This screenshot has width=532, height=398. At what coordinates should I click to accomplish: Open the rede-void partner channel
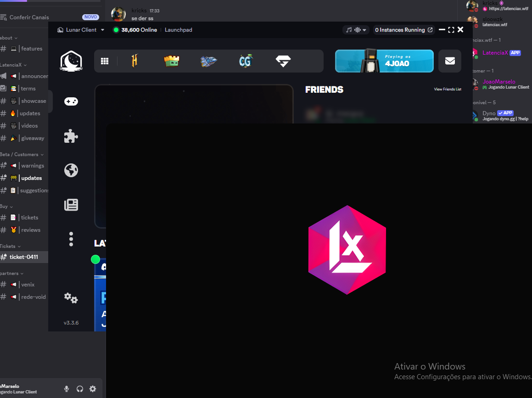[24, 297]
